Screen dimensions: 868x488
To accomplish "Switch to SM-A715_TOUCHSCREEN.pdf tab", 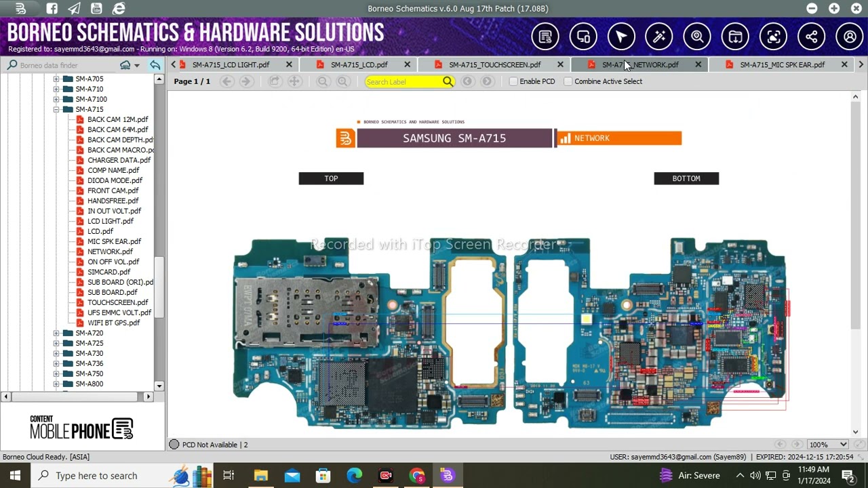I will pos(494,65).
